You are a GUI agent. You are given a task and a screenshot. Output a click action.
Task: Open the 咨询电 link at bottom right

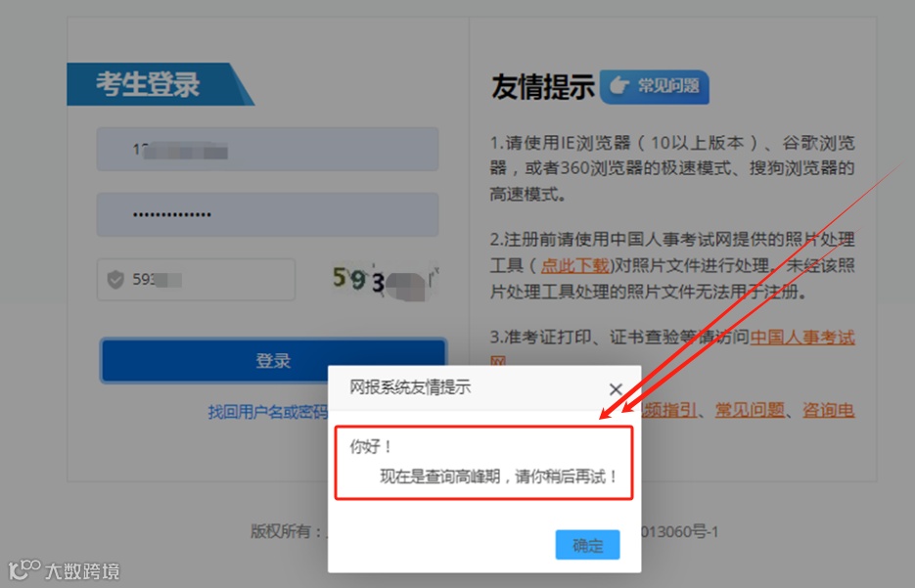828,410
